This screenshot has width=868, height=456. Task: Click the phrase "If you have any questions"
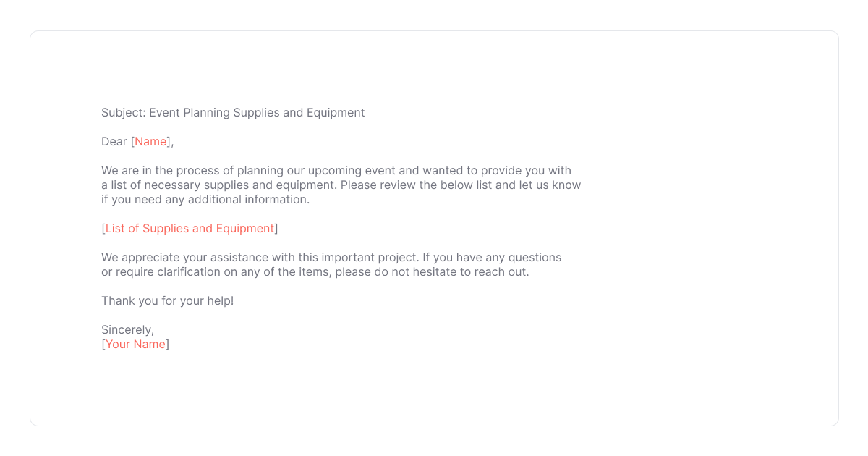(x=492, y=258)
